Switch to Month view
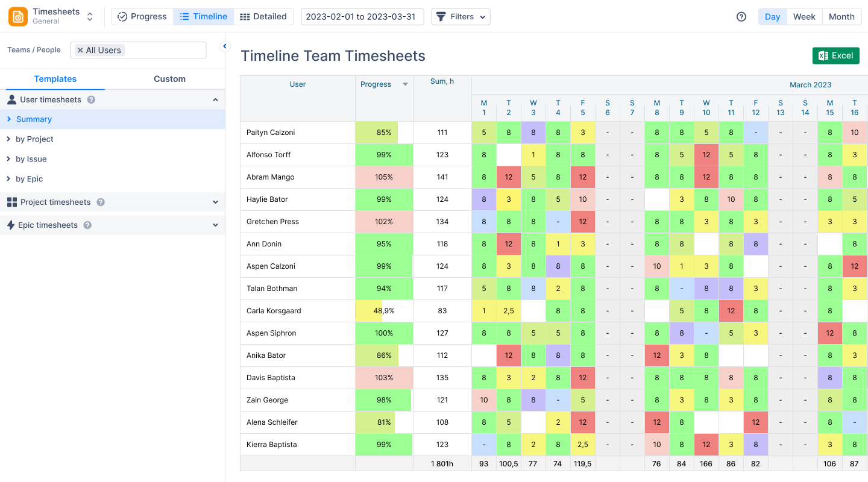 click(x=841, y=16)
